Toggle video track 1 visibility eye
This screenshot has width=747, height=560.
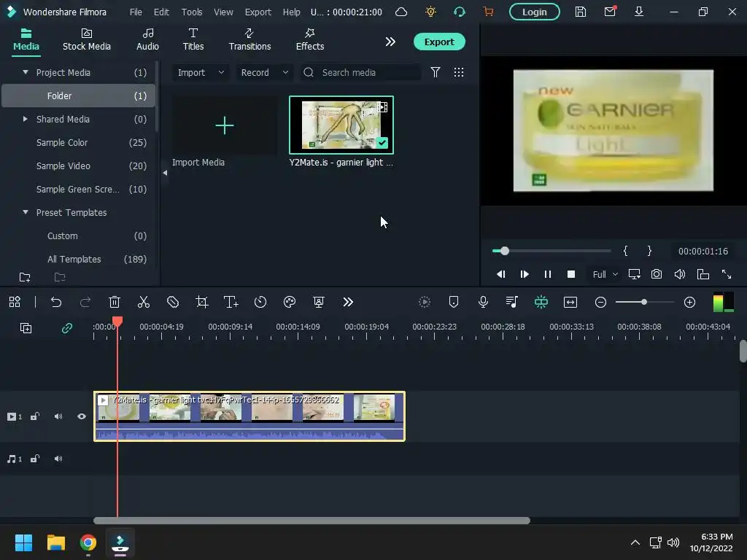82,416
